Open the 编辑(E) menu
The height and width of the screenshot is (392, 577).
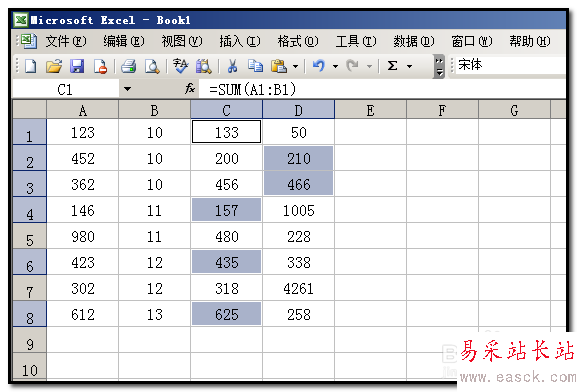coord(124,41)
